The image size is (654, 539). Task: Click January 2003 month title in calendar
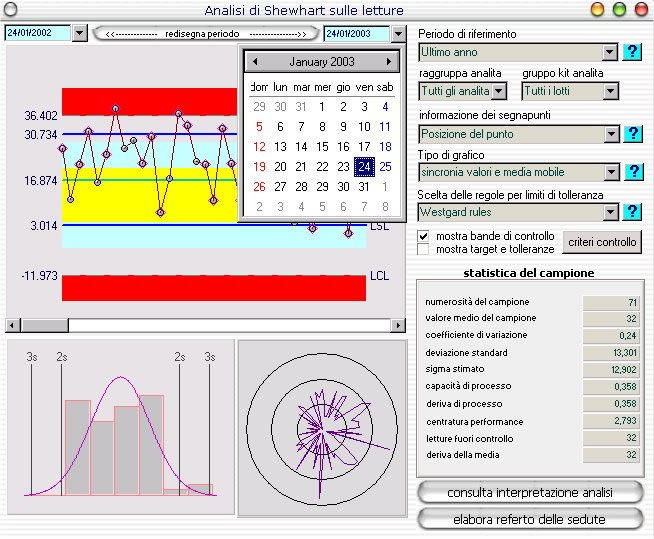tap(322, 62)
